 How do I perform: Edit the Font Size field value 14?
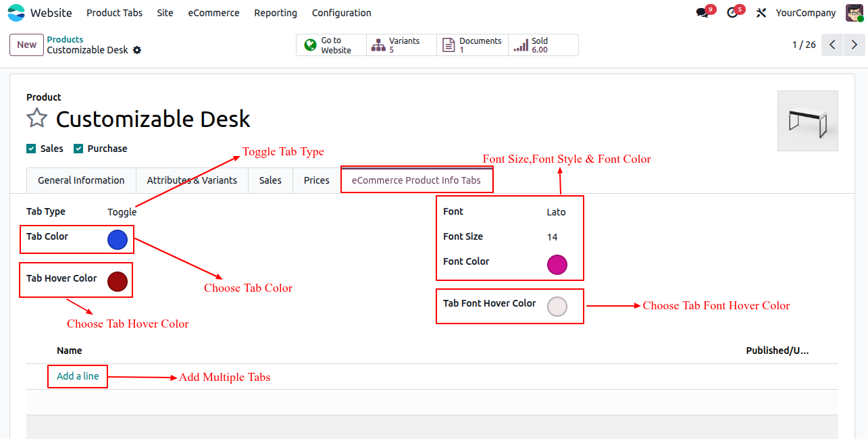pyautogui.click(x=553, y=237)
